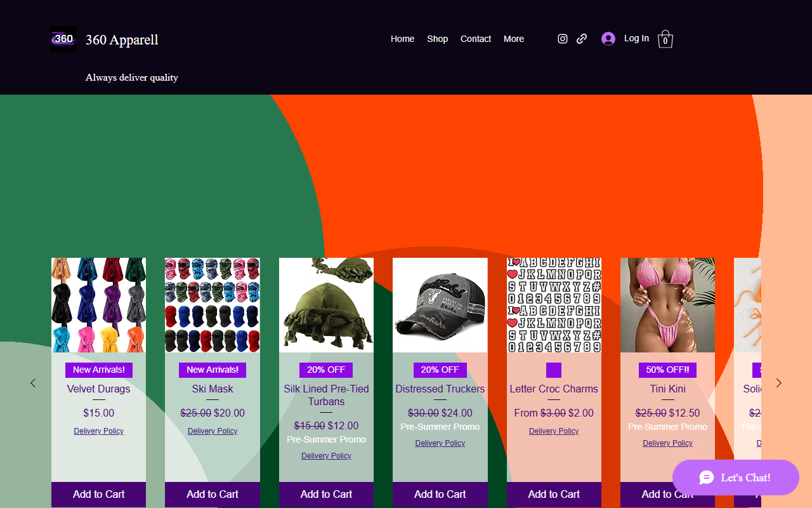Show next products with right arrow

click(x=779, y=383)
